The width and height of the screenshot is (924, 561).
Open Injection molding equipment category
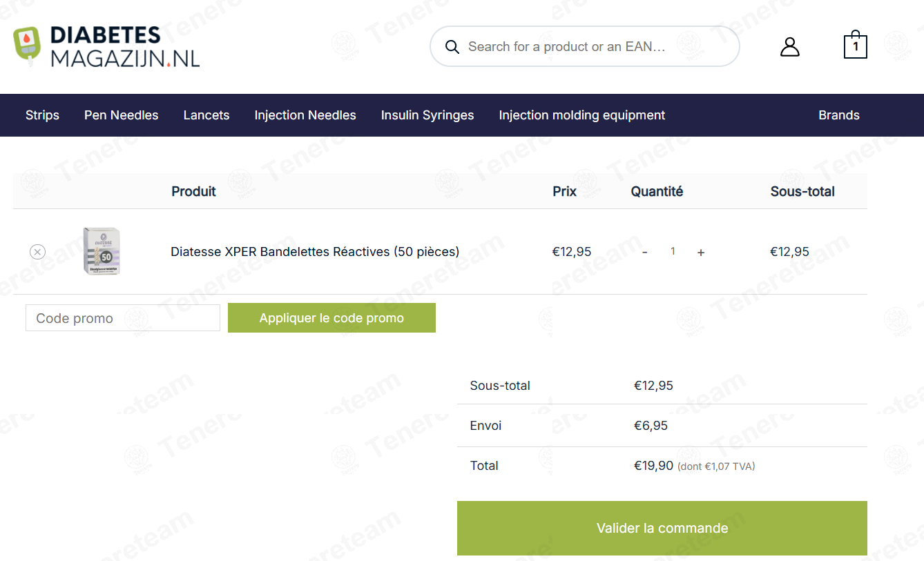(x=582, y=115)
